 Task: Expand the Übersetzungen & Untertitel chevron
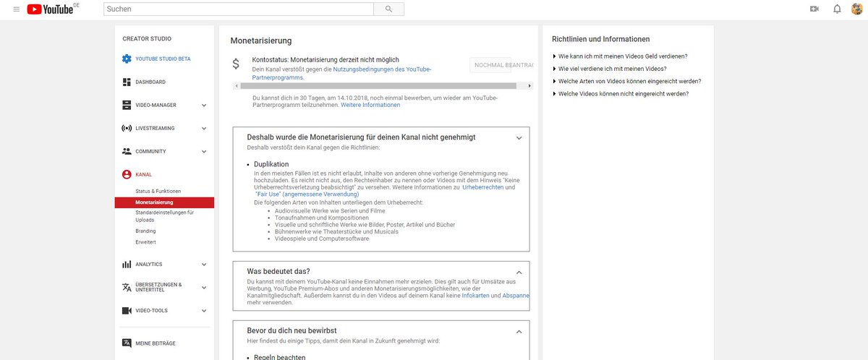tap(204, 287)
